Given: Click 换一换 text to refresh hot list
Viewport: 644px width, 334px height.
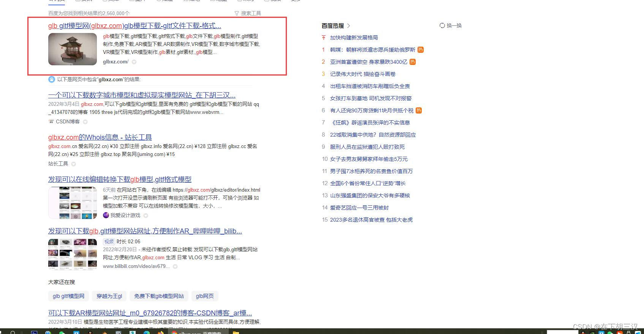Looking at the screenshot, I should pyautogui.click(x=454, y=25).
